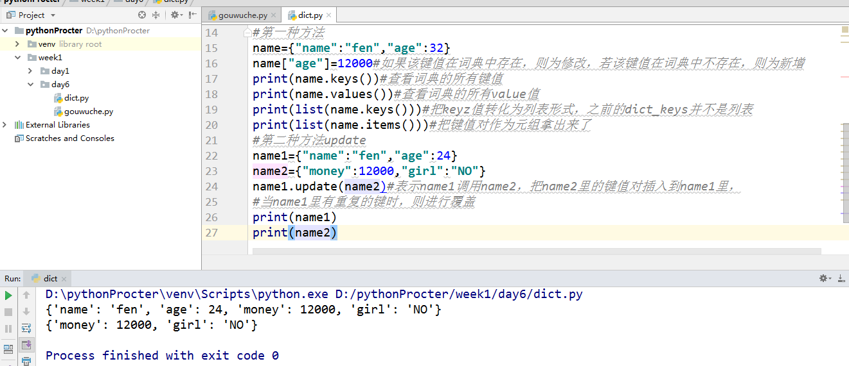Screen dimensions: 849x366
Task: Click console output starting with {'money'
Action: (151, 325)
